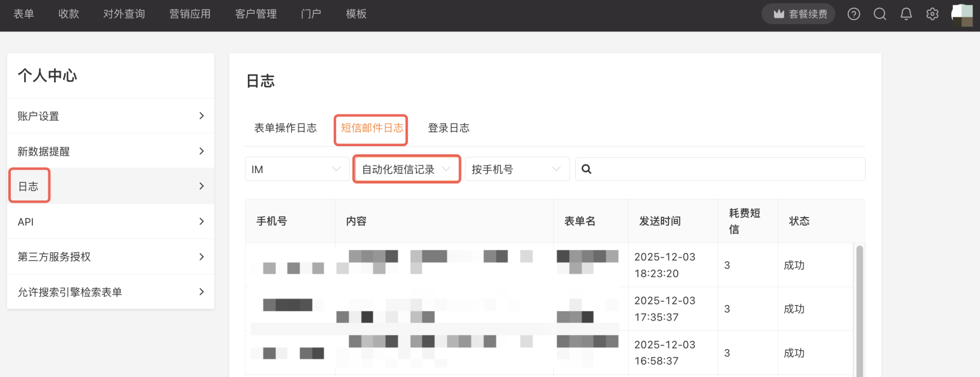Image resolution: width=980 pixels, height=377 pixels.
Task: Open the 营销应用 top menu
Action: tap(190, 14)
